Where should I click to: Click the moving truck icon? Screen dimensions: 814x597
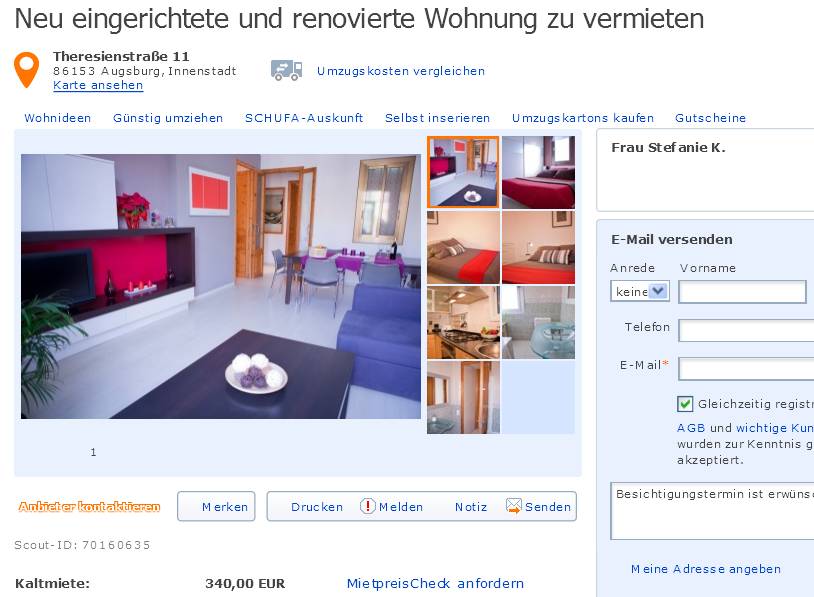click(x=287, y=71)
